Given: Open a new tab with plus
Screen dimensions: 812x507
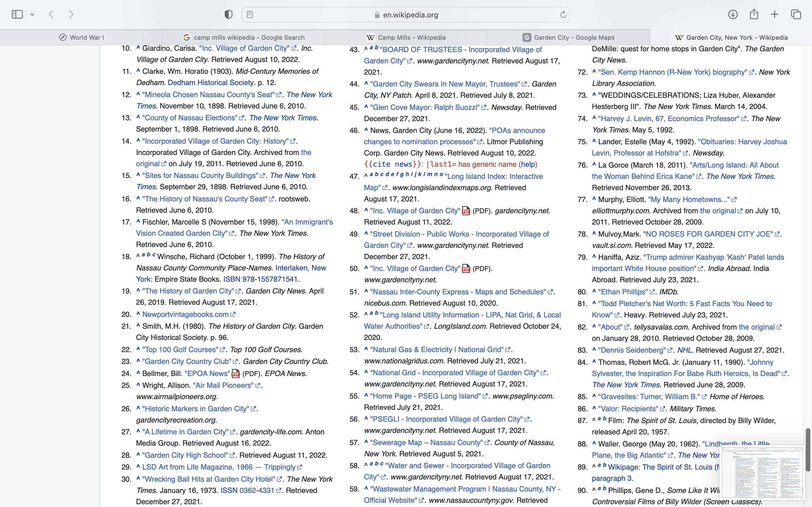Looking at the screenshot, I should tap(775, 14).
